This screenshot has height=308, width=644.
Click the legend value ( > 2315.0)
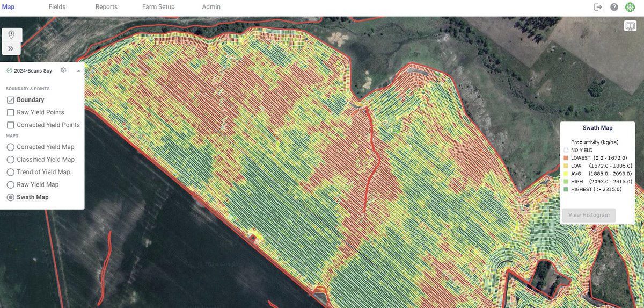pos(608,189)
